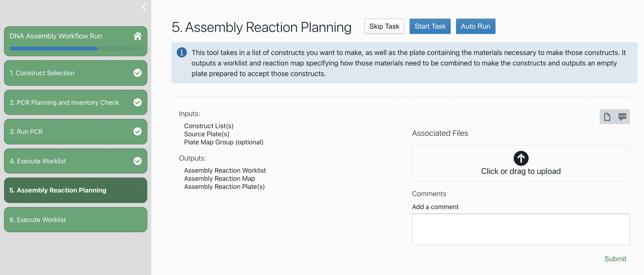The image size is (644, 275).
Task: Click the Associated Files document icon
Action: click(x=607, y=117)
